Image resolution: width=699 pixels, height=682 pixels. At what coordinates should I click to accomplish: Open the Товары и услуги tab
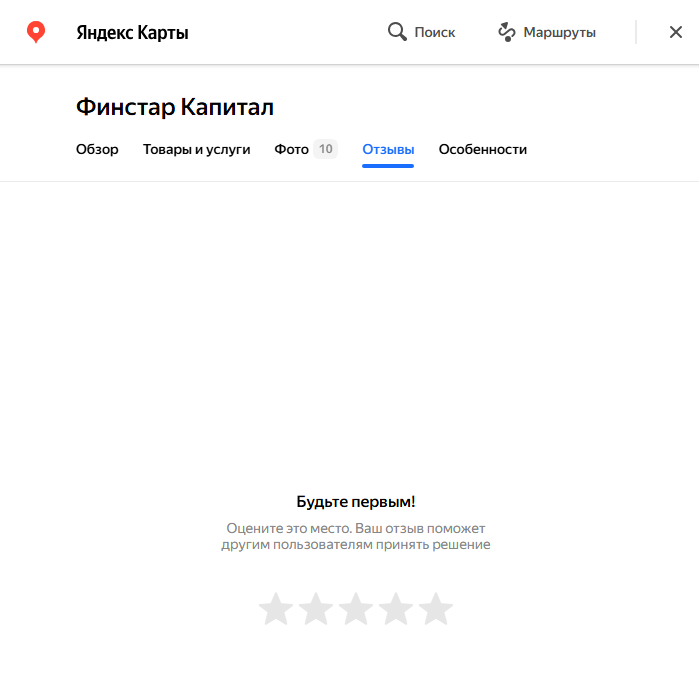(197, 149)
